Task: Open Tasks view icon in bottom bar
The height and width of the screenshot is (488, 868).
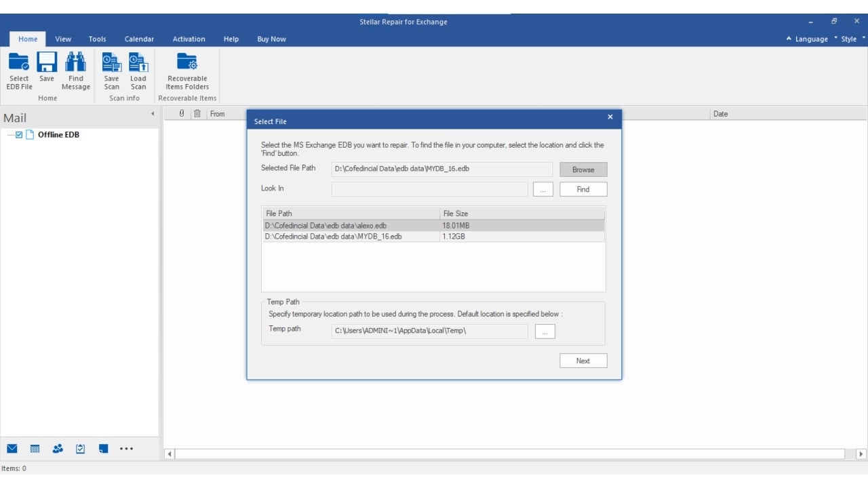Action: click(81, 449)
